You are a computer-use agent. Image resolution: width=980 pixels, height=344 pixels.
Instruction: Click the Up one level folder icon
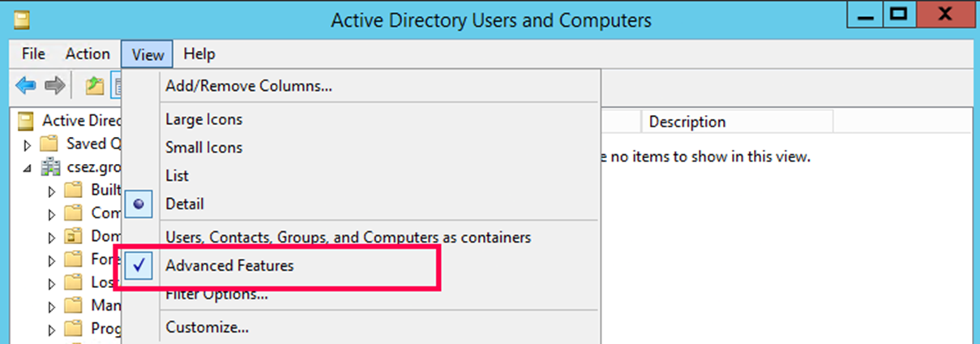[x=95, y=85]
